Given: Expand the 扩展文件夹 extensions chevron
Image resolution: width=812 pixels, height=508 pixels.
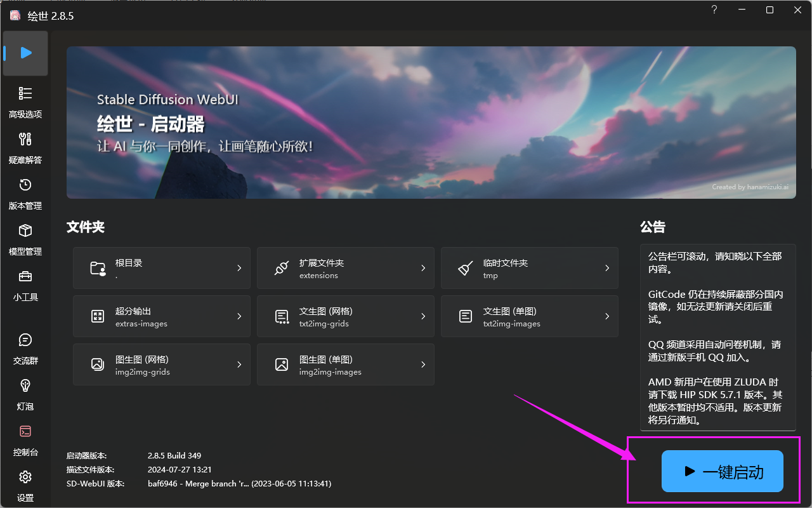Looking at the screenshot, I should pos(423,268).
